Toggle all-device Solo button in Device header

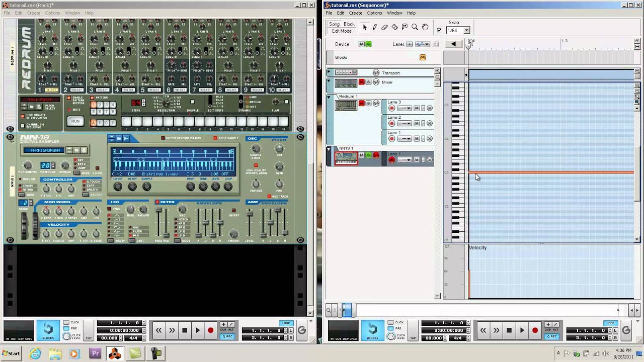(368, 44)
